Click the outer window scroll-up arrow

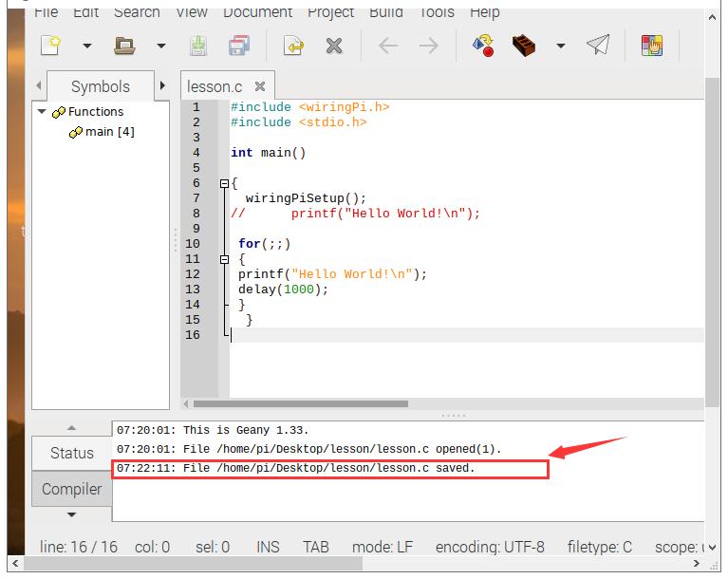point(712,18)
